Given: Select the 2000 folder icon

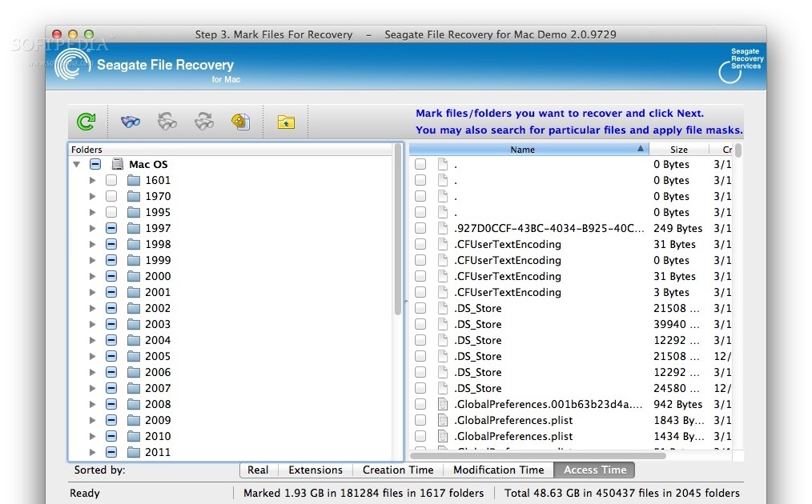Looking at the screenshot, I should pos(134,276).
